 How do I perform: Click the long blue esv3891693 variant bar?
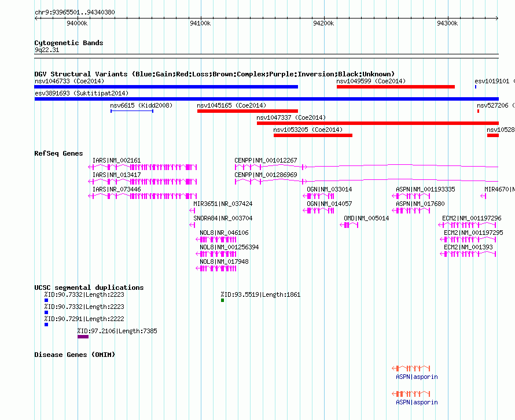click(x=266, y=99)
